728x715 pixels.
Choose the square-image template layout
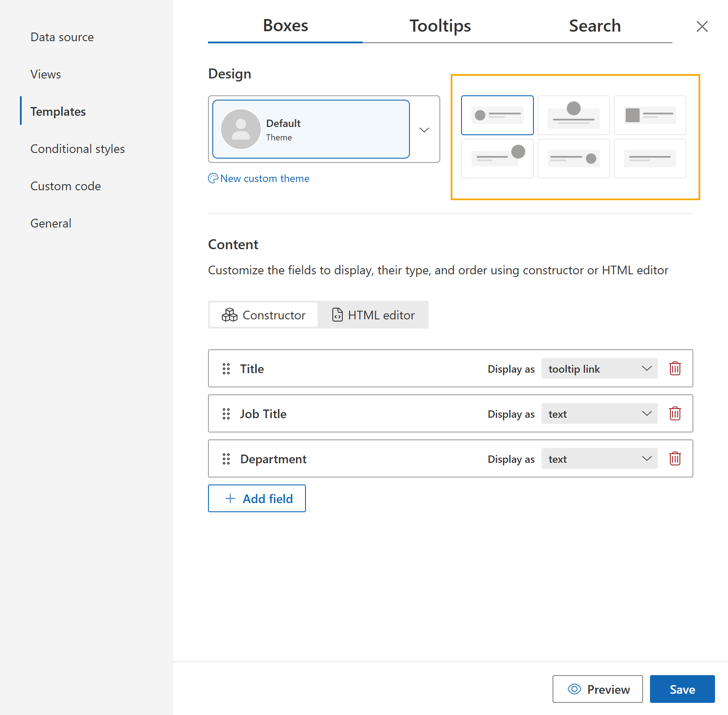[x=650, y=115]
